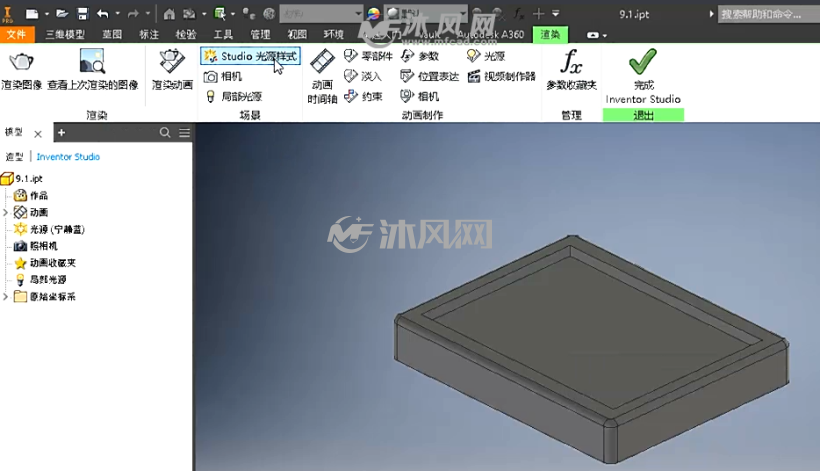
Task: Click the Render Animation (渲染动画) icon
Action: (x=172, y=62)
